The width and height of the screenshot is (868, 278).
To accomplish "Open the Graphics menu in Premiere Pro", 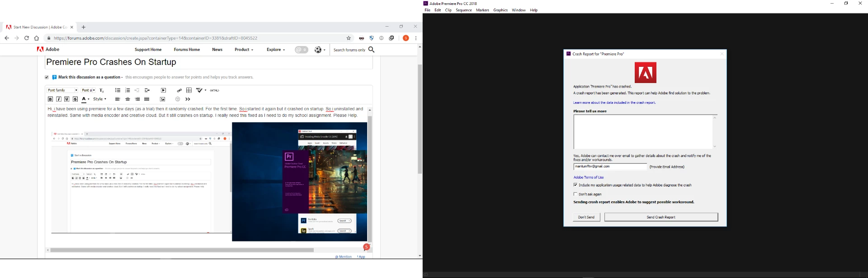I will [x=500, y=10].
